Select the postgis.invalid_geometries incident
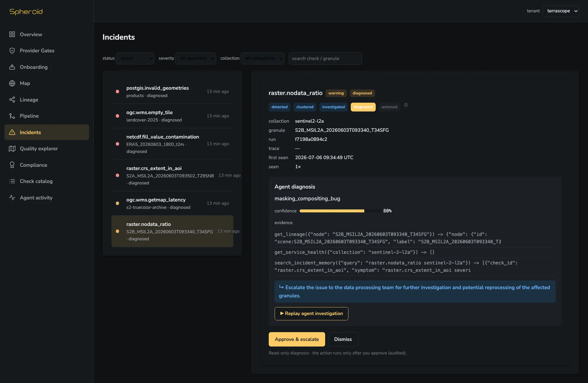The width and height of the screenshot is (588, 383). pos(172,92)
